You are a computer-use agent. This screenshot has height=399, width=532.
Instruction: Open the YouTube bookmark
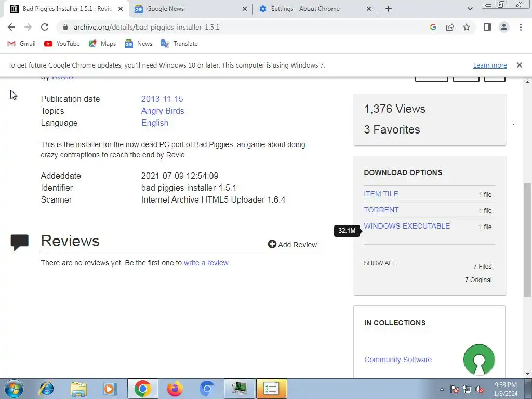coord(62,44)
